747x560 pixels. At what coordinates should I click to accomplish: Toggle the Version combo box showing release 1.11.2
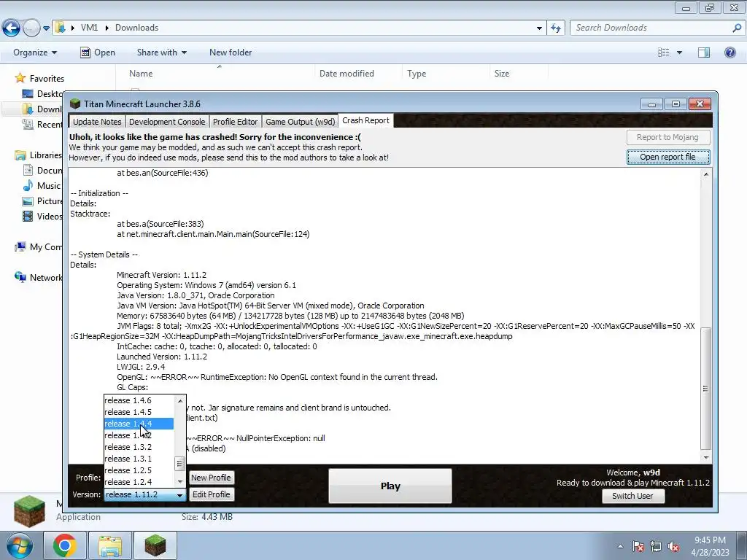click(145, 495)
